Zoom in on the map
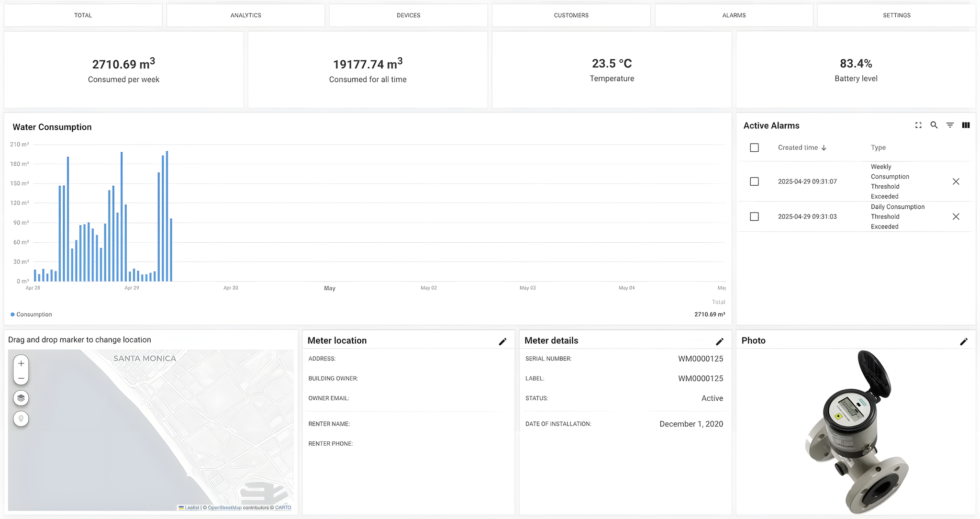 [x=21, y=363]
